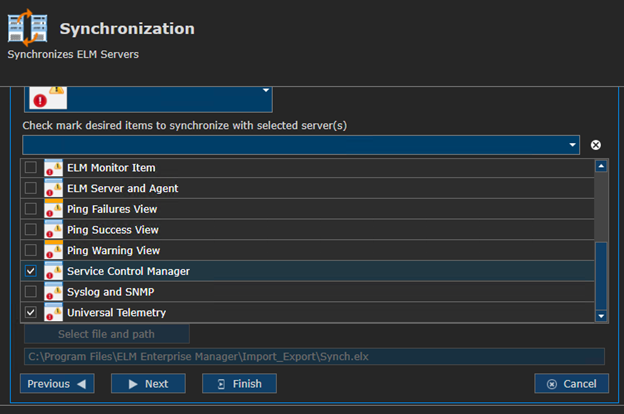624x414 pixels.
Task: Expand the top server selection dropdown
Action: click(x=266, y=91)
